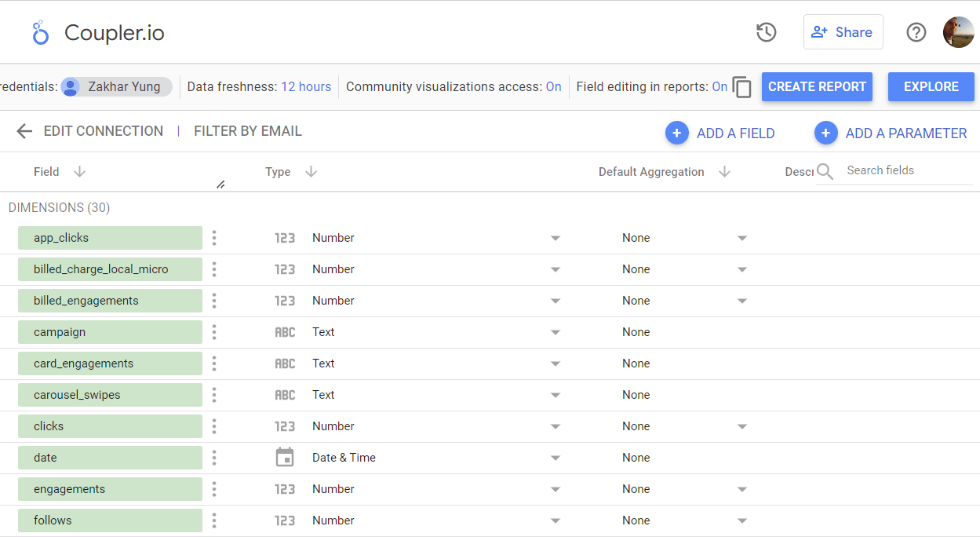Image resolution: width=980 pixels, height=537 pixels.
Task: Change the 12 hours data freshness setting
Action: click(x=306, y=87)
